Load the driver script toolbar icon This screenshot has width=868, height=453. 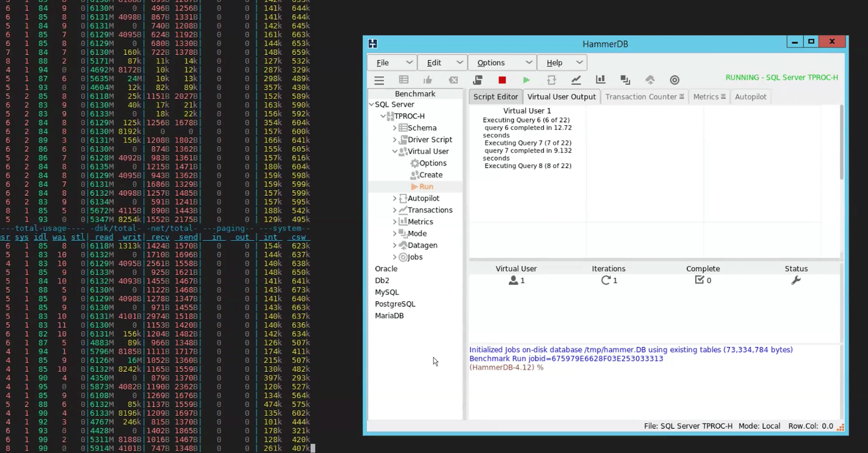(477, 80)
